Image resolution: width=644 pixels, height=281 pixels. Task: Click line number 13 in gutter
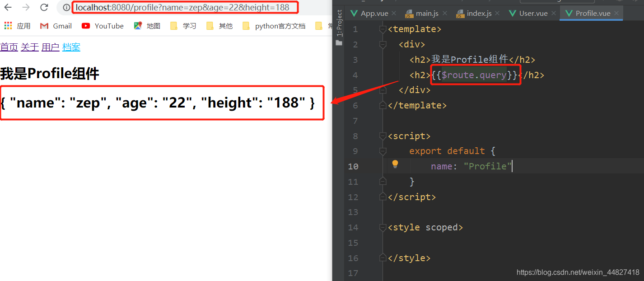pos(353,212)
